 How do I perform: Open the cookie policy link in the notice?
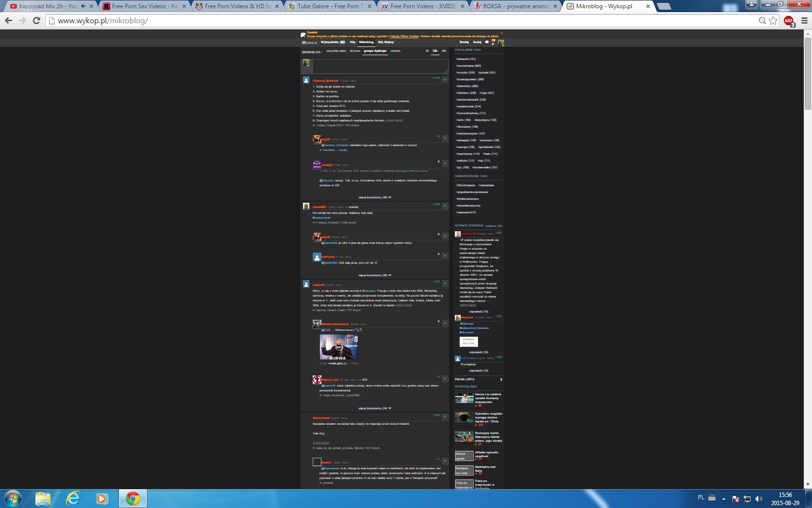pos(404,36)
